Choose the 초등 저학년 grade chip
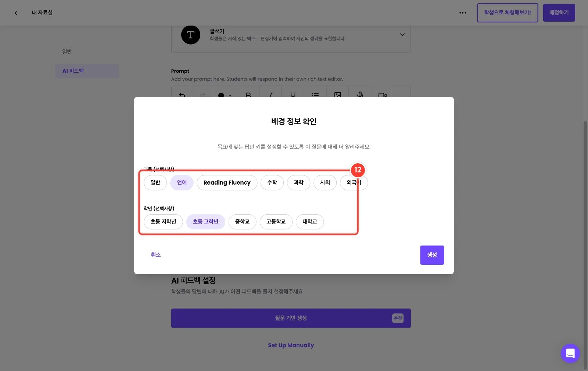This screenshot has width=588, height=371. pyautogui.click(x=163, y=222)
